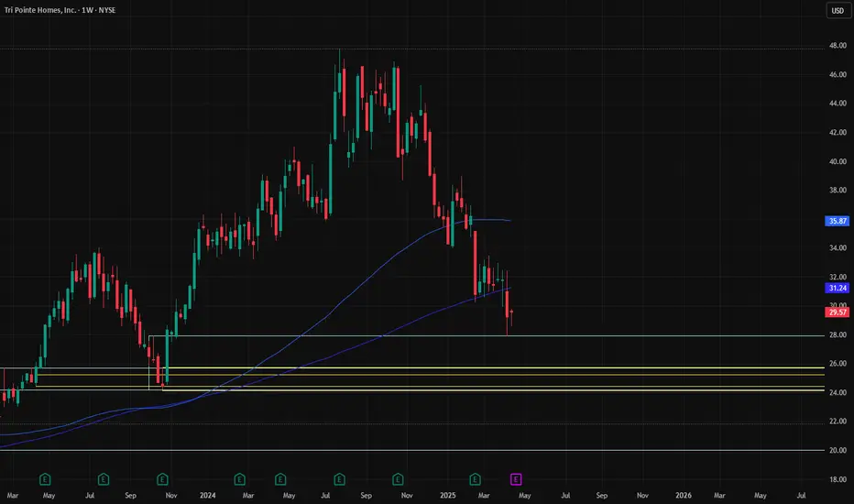The width and height of the screenshot is (854, 504).
Task: Click the 28.00 price axis label
Action: click(838, 334)
